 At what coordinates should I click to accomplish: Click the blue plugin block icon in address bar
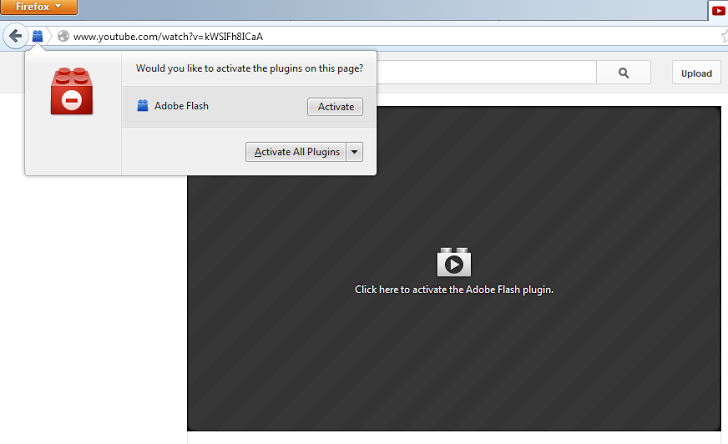[37, 37]
